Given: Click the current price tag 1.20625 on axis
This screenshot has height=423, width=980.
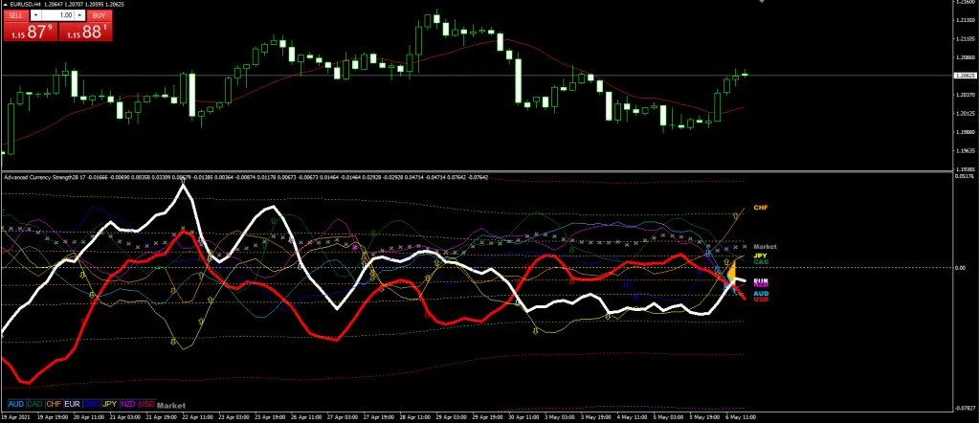Looking at the screenshot, I should (965, 75).
